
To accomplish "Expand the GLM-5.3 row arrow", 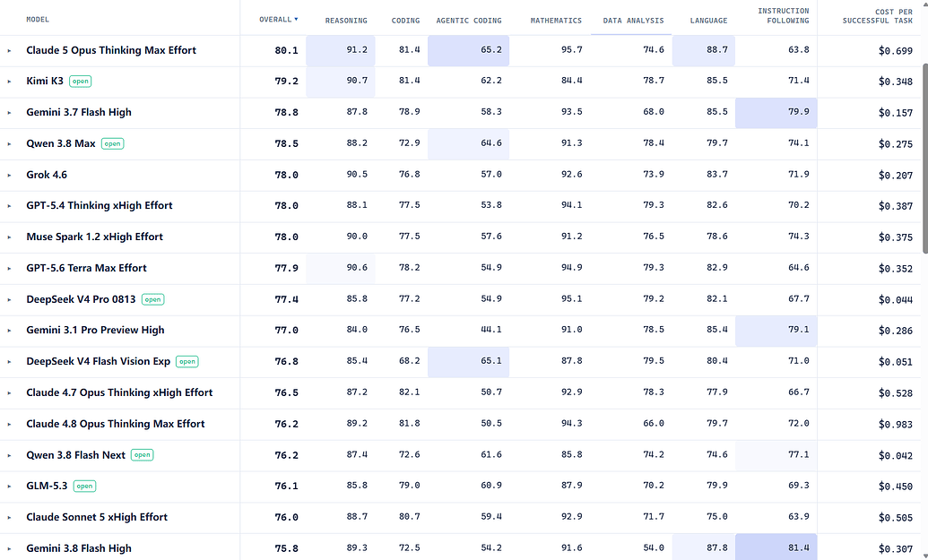I will [9, 487].
